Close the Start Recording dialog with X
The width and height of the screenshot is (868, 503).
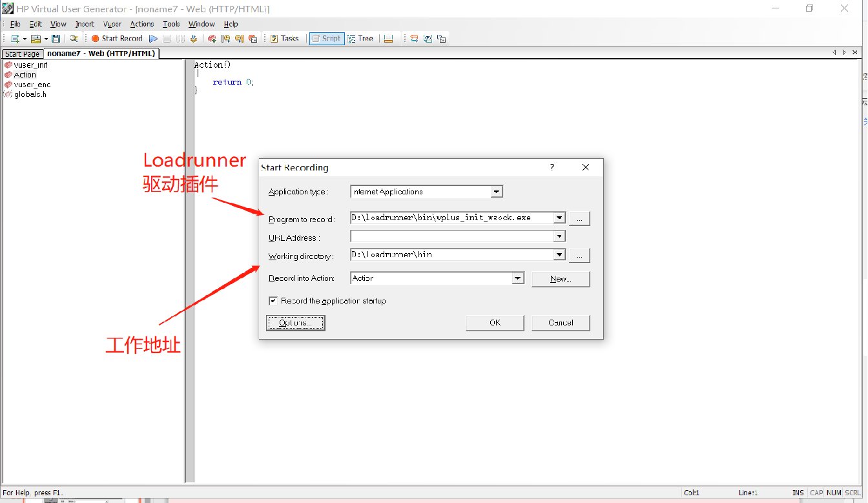(586, 167)
